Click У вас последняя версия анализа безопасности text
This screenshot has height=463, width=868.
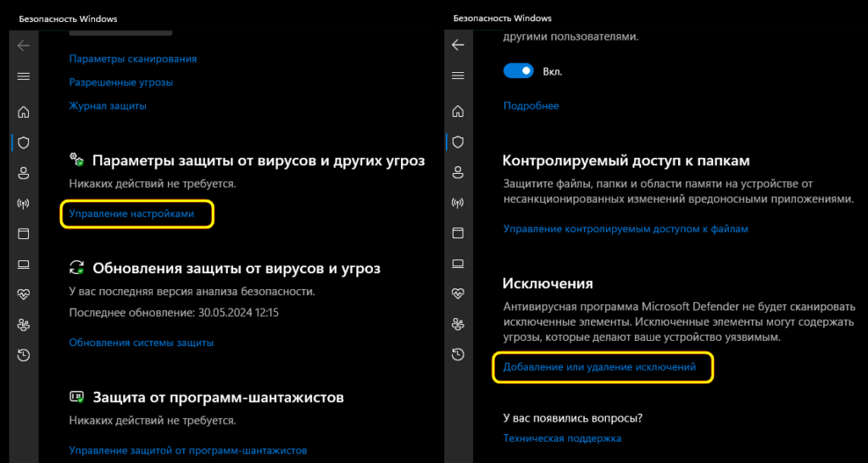click(x=192, y=292)
